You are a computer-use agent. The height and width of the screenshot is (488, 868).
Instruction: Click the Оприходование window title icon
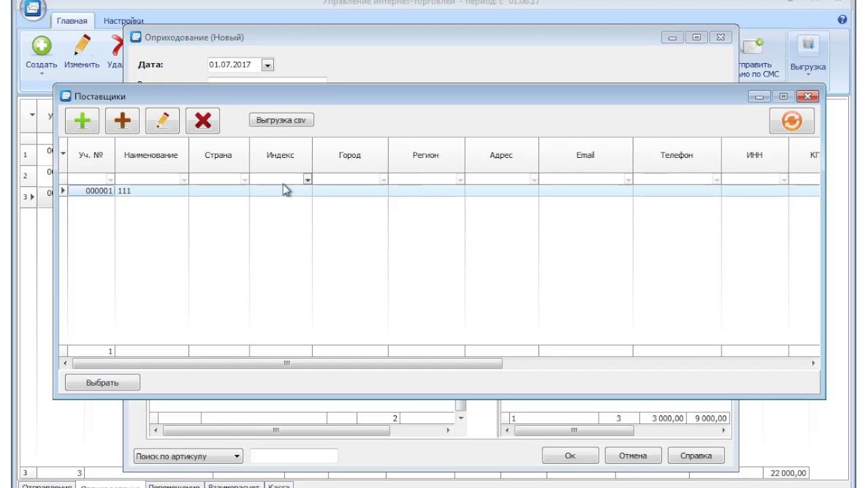pos(136,37)
